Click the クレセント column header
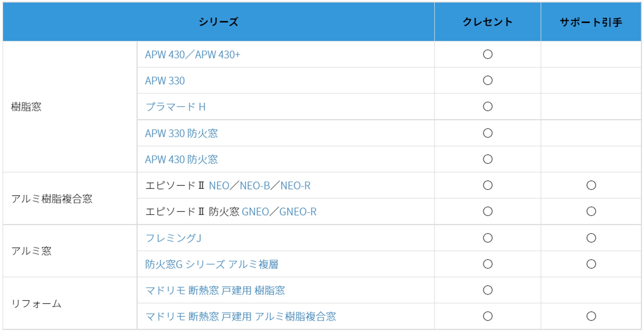The height and width of the screenshot is (333, 644). 487,22
